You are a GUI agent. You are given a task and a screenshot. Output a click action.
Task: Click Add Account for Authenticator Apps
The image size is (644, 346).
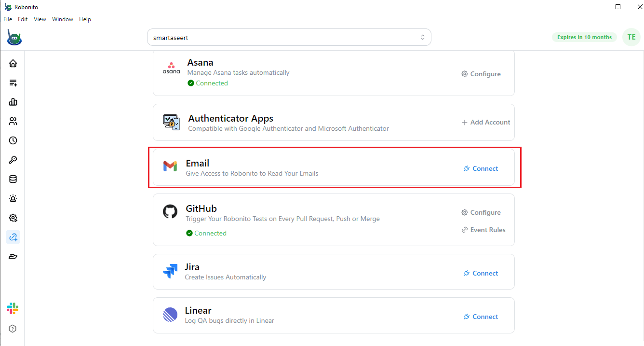point(486,122)
